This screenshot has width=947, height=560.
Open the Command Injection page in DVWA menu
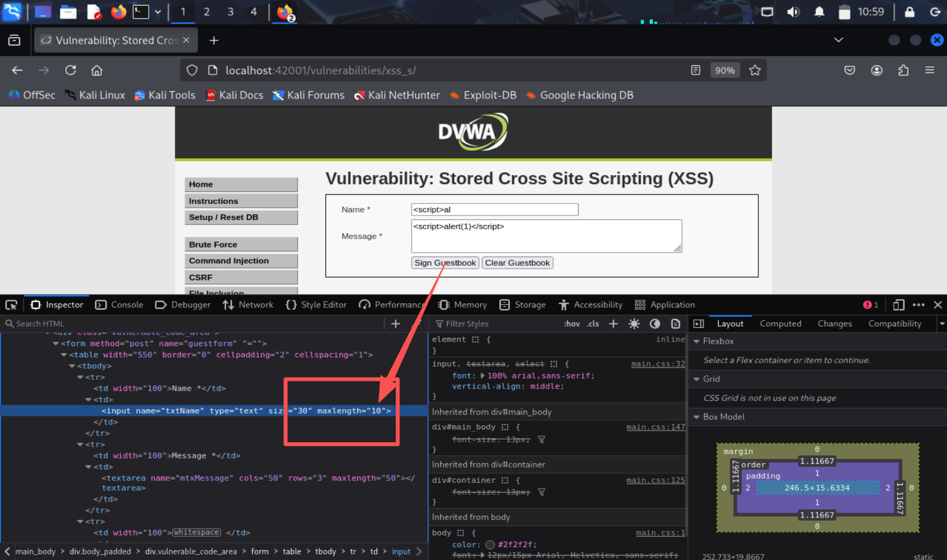(x=241, y=261)
